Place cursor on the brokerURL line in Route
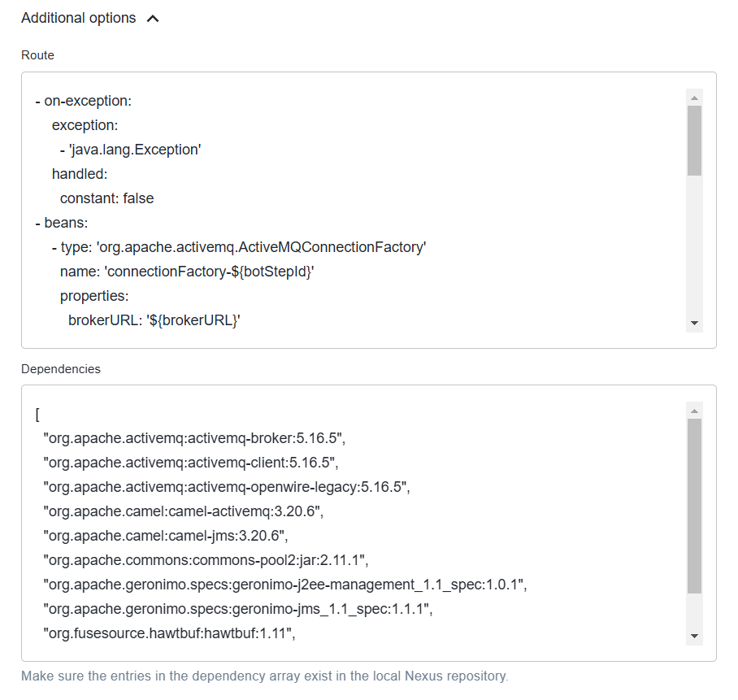738x700 pixels. (154, 320)
